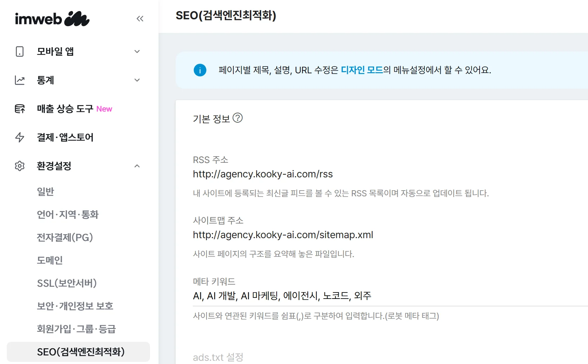Click the settings gear icon
Image resolution: width=588 pixels, height=364 pixels.
20,166
